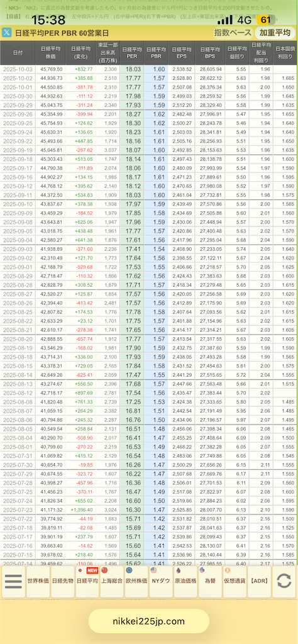Select the 39,774.92 stock price cell
The height and width of the screenshot is (644, 298).
coord(52,519)
